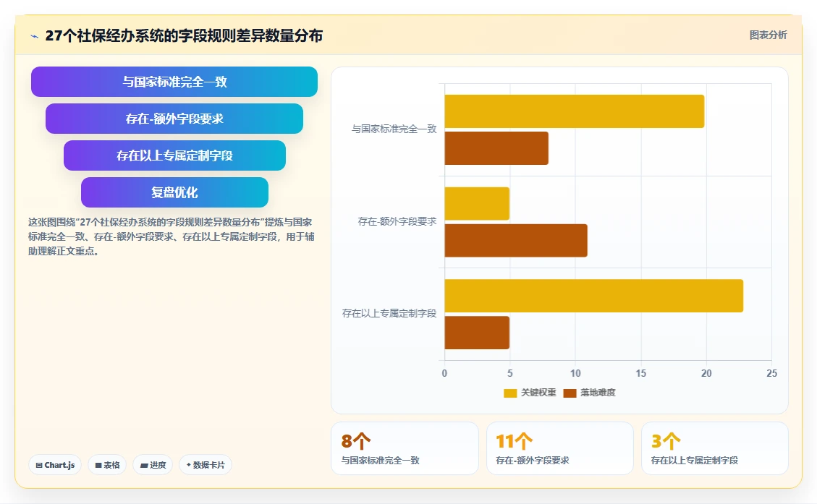Select the 存在以上专属定制字段 funnel stage
The width and height of the screenshot is (817, 504).
point(174,155)
